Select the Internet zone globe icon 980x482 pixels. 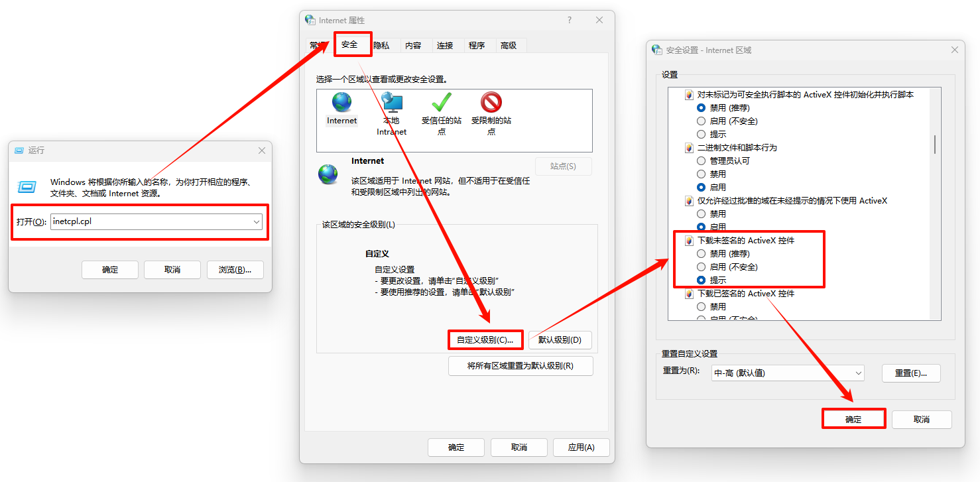(x=341, y=103)
